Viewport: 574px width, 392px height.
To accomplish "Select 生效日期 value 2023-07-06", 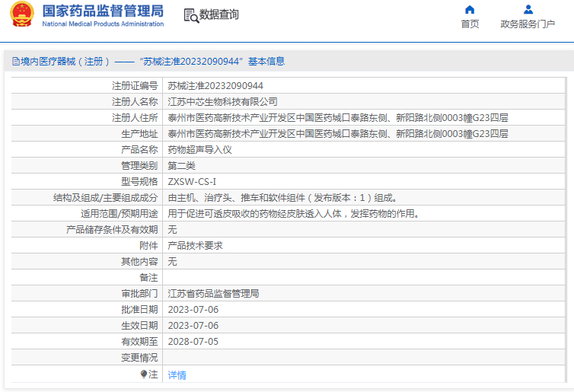I will click(193, 326).
